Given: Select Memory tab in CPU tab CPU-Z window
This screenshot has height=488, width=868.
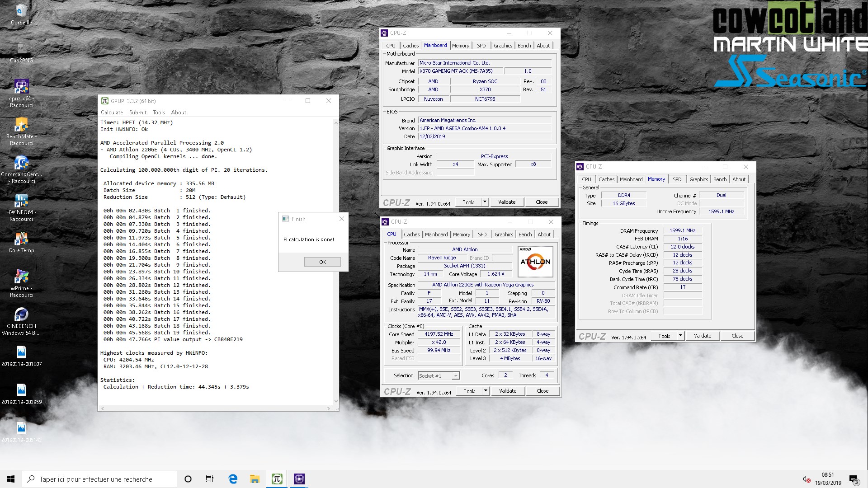Looking at the screenshot, I should tap(462, 235).
